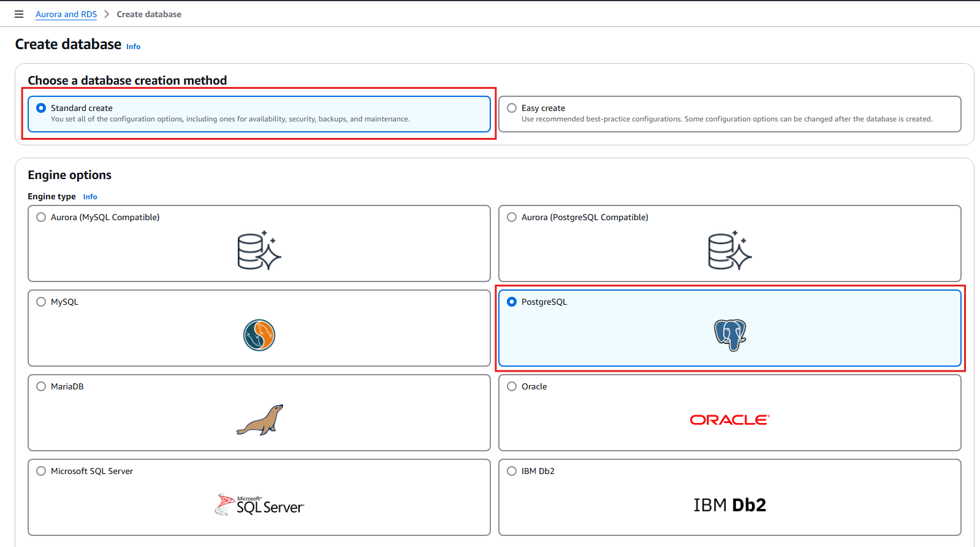Select the Standard create radio button
The height and width of the screenshot is (547, 980).
click(41, 108)
